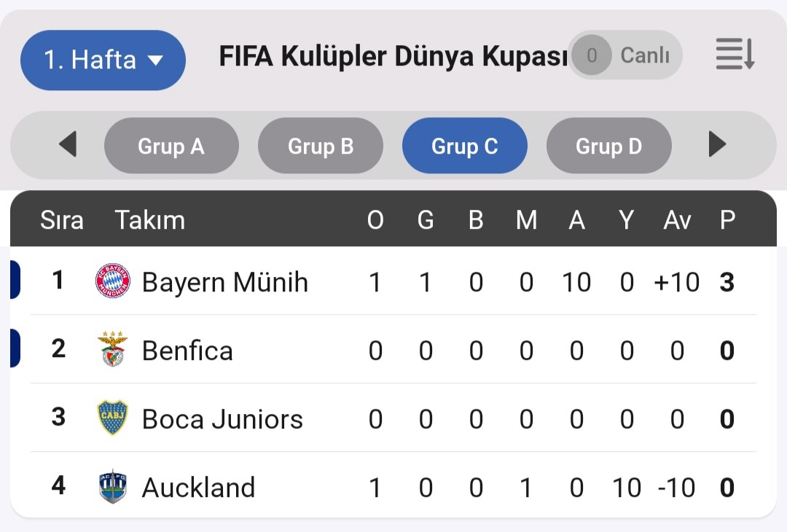
Task: Click the Boca Juniors club crest
Action: pyautogui.click(x=112, y=418)
